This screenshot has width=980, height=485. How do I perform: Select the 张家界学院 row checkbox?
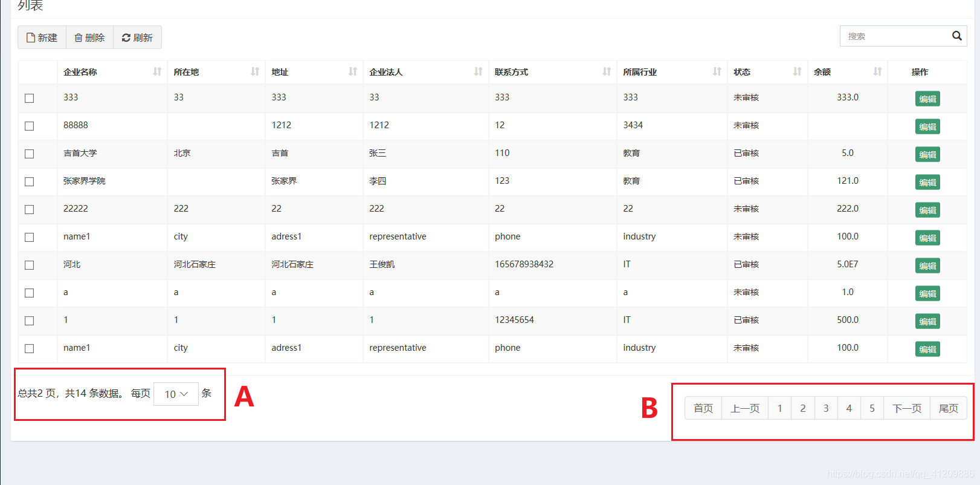point(29,181)
